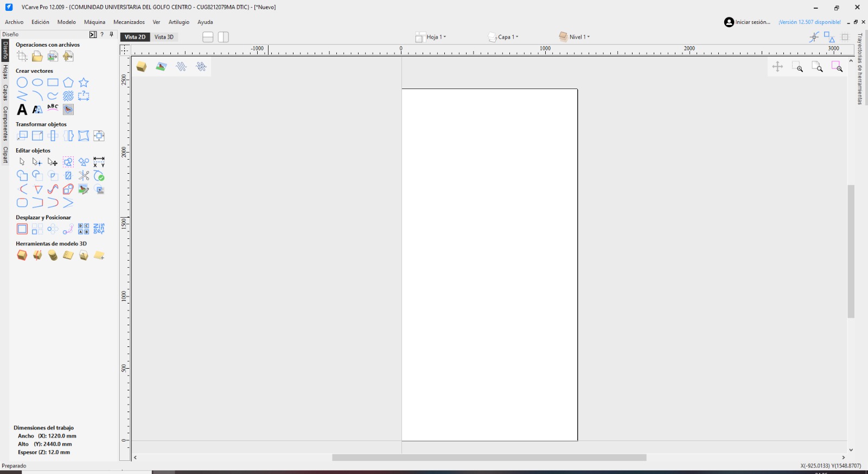Open the Edición menu
The image size is (868, 474).
coord(40,22)
